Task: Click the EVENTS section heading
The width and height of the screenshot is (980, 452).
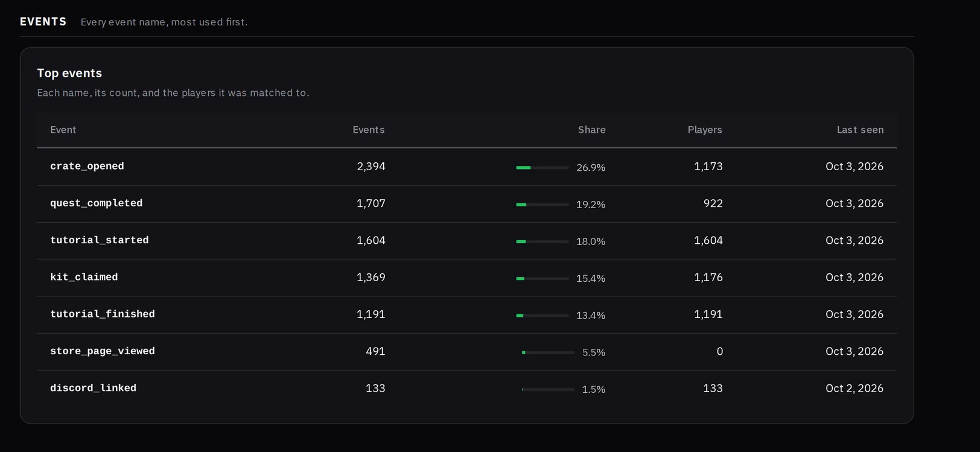Action: tap(43, 22)
